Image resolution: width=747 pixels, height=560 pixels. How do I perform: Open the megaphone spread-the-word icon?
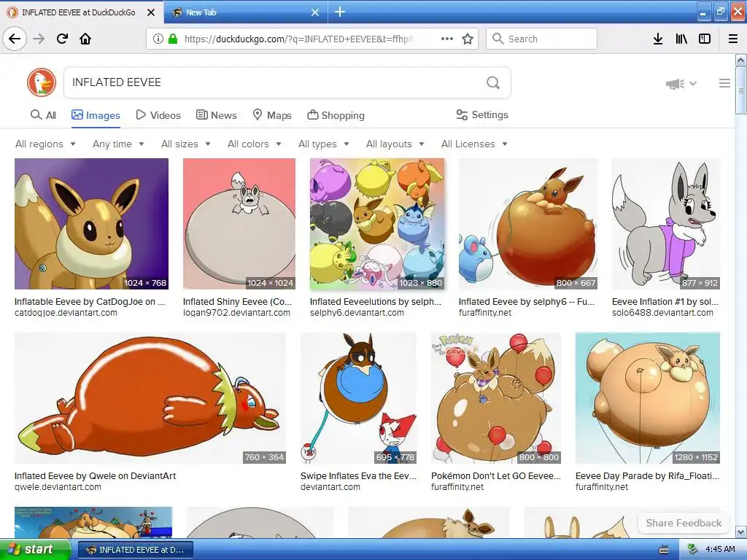(x=675, y=84)
